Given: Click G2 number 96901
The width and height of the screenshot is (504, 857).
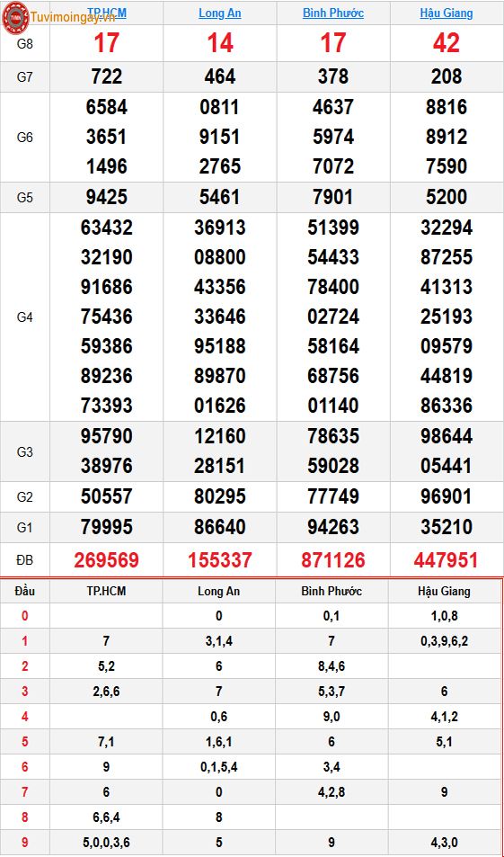Looking at the screenshot, I should 447,496.
